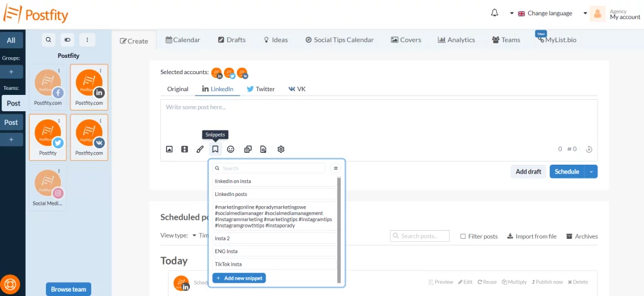Select the first Post team
This screenshot has height=296, width=644.
tap(14, 103)
